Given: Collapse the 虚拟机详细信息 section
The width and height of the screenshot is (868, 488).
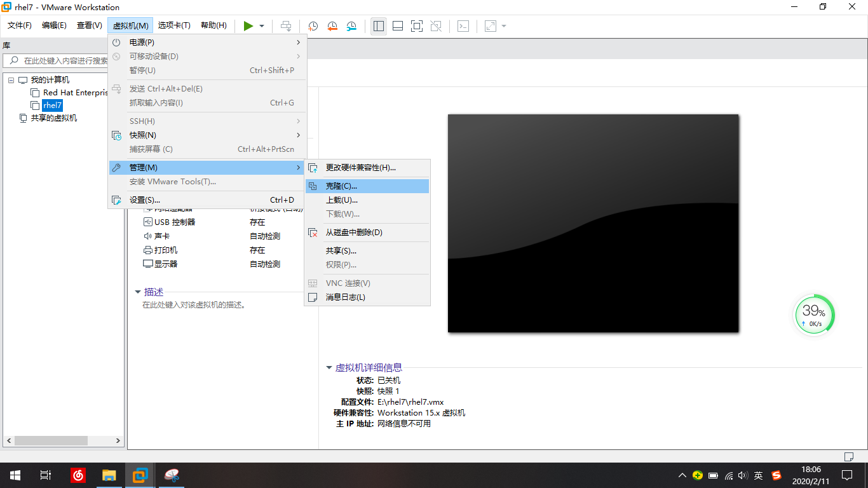Looking at the screenshot, I should (329, 368).
